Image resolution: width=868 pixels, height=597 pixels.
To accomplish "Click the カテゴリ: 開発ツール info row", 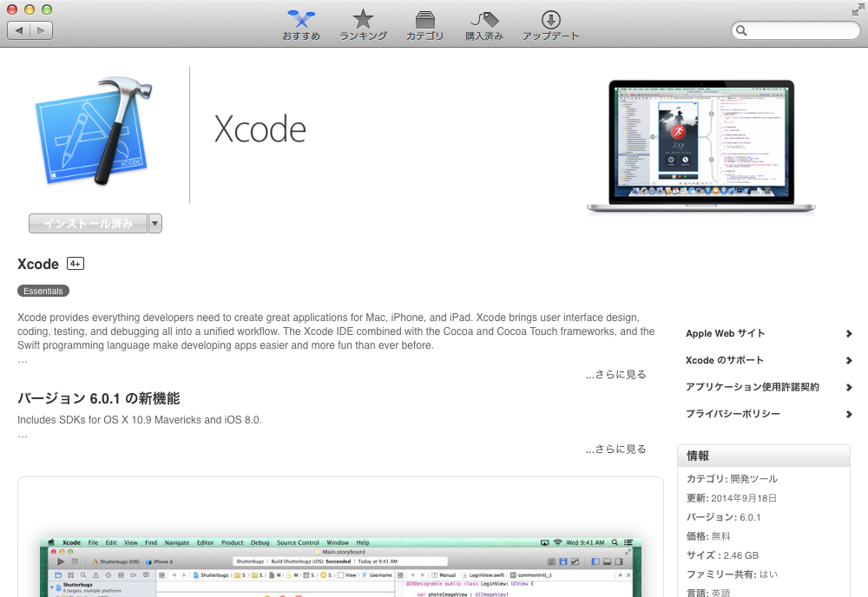I will (732, 479).
